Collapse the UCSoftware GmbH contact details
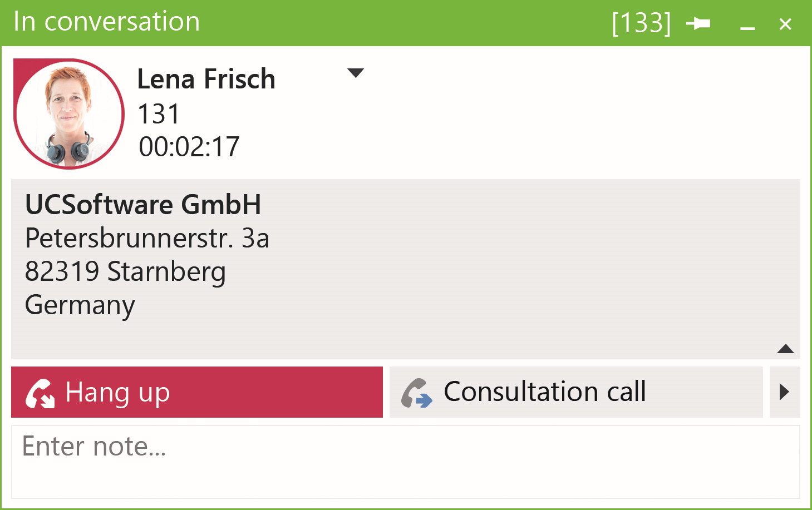Screen dimensions: 812x510 click(785, 349)
